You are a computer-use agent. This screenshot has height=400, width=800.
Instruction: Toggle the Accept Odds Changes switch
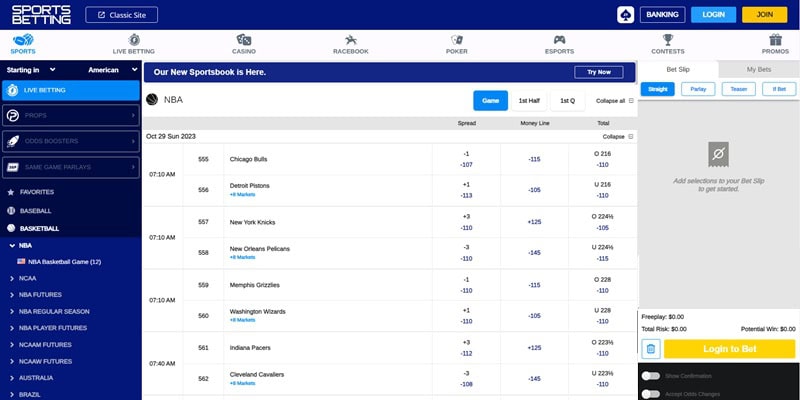click(651, 394)
